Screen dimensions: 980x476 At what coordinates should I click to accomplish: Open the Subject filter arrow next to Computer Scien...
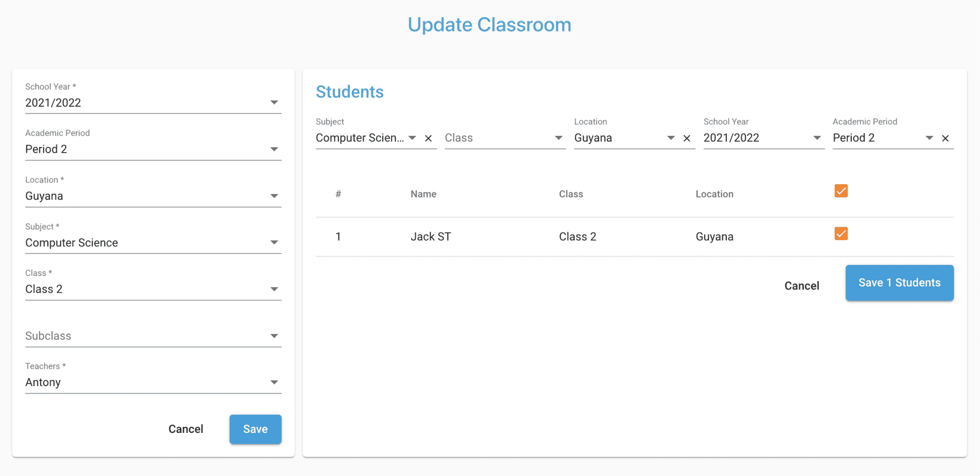(x=412, y=138)
